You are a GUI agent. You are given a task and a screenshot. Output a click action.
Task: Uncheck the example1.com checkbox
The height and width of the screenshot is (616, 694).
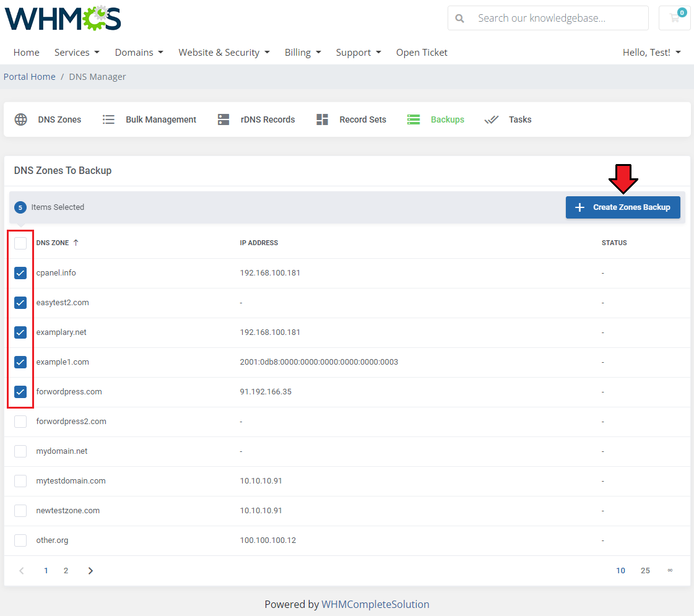click(x=20, y=362)
